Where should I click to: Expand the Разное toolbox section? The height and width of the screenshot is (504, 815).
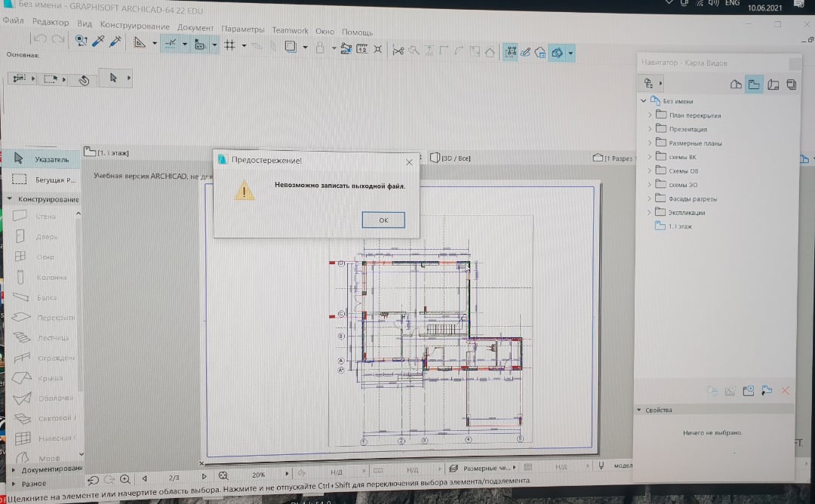[13, 484]
